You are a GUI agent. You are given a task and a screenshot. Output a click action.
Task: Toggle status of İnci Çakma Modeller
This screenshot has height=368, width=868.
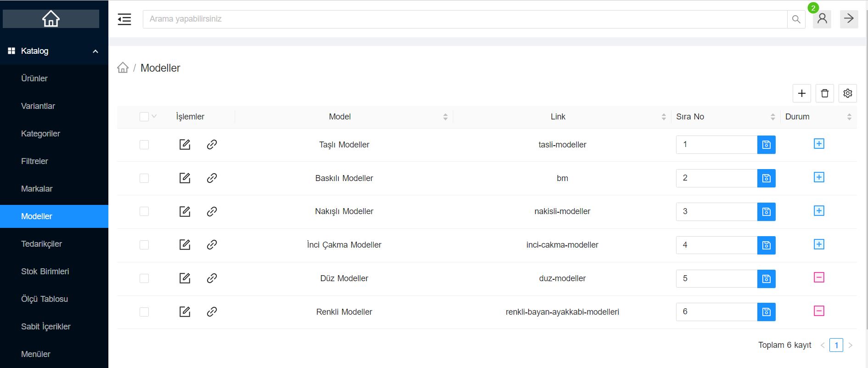tap(819, 244)
